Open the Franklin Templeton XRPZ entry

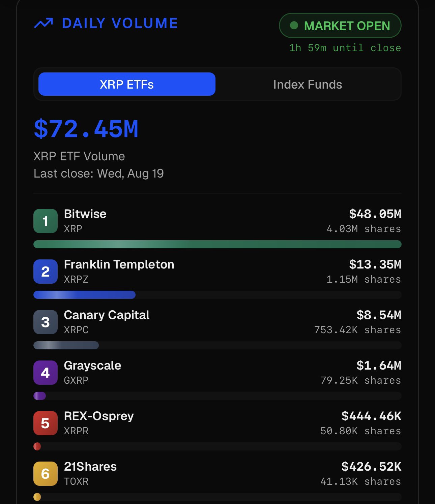[x=217, y=272]
